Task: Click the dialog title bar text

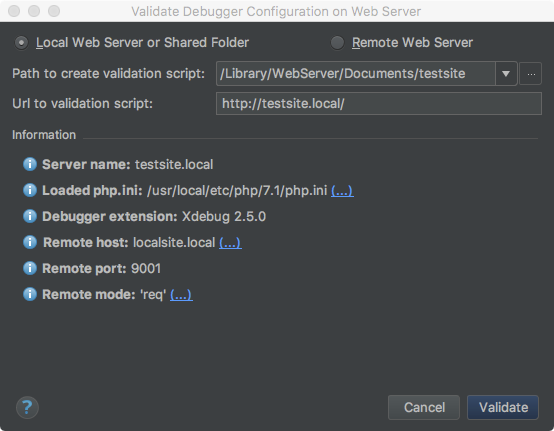Action: (276, 11)
